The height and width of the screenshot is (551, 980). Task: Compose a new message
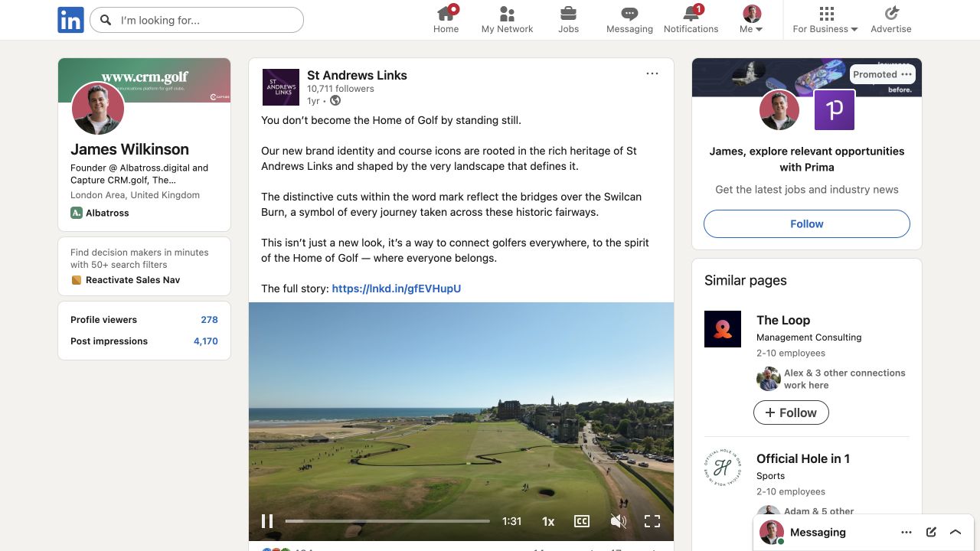[x=931, y=532]
